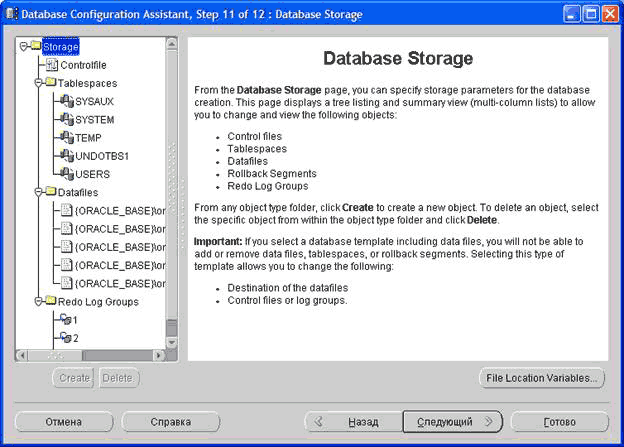624x447 pixels.
Task: Click tree horizontal scrollbar right arrow
Action: [159, 355]
